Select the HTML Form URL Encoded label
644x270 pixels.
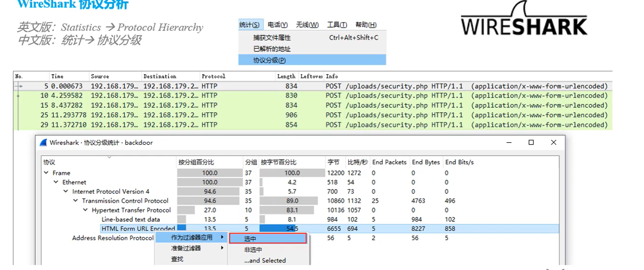(x=138, y=228)
